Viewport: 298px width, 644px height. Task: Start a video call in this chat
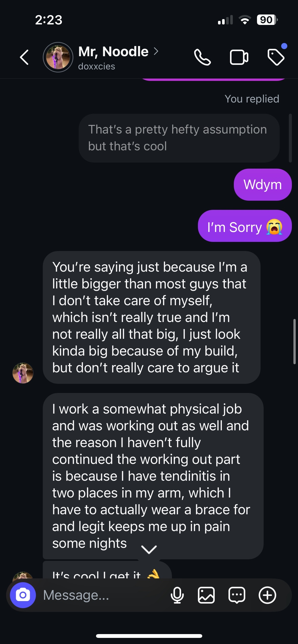pyautogui.click(x=239, y=57)
